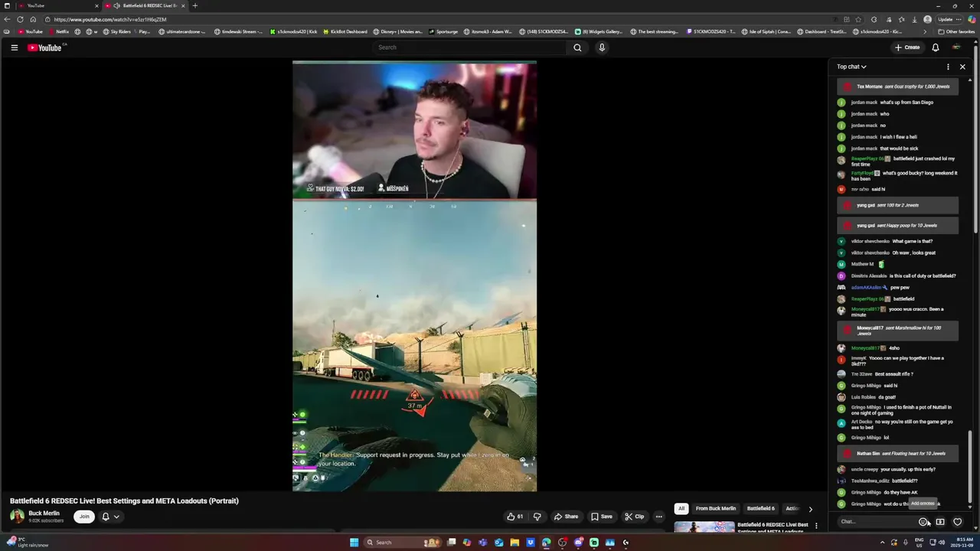Click the live chat scrollbar
This screenshot has height=551, width=980.
click(970, 468)
